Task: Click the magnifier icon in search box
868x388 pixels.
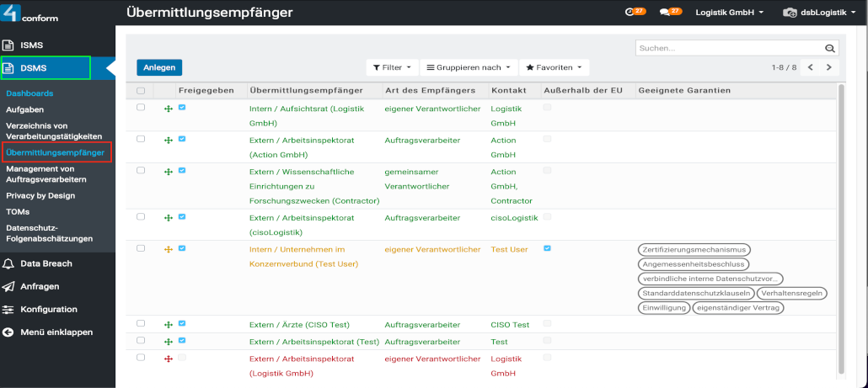Action: (x=830, y=49)
